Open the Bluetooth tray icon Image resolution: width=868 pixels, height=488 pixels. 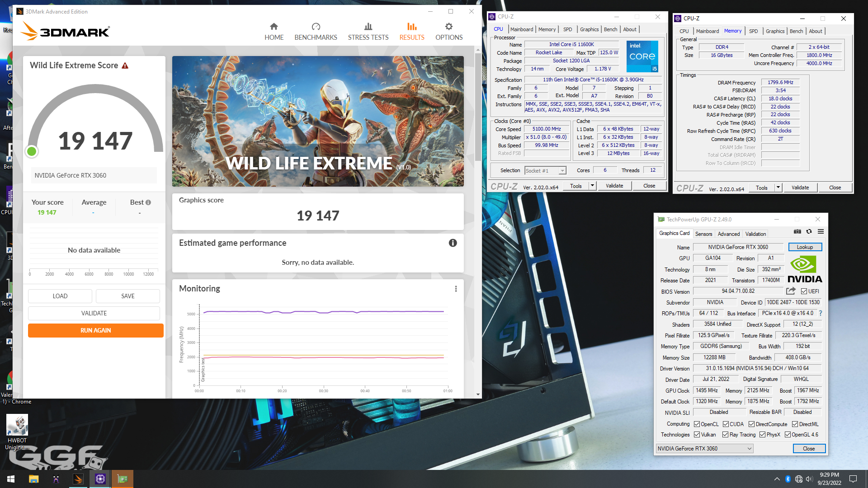pos(788,479)
